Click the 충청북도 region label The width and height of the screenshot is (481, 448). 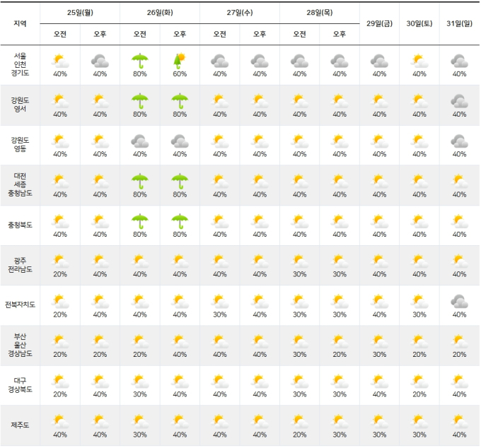point(21,225)
